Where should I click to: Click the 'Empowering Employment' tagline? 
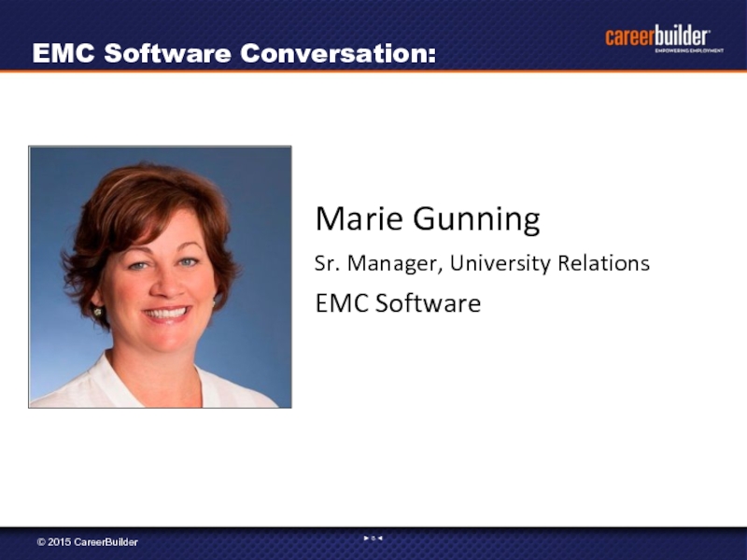pos(689,50)
